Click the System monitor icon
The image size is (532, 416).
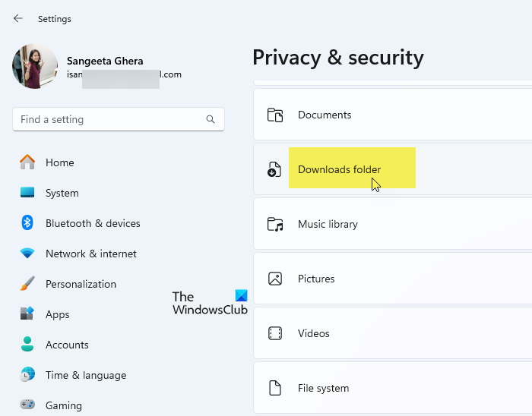point(27,193)
